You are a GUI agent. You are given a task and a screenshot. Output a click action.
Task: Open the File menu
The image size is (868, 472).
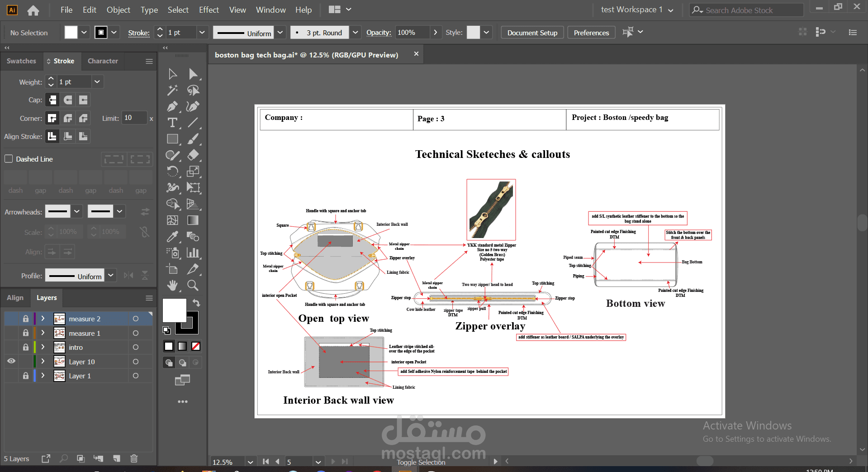(x=66, y=10)
